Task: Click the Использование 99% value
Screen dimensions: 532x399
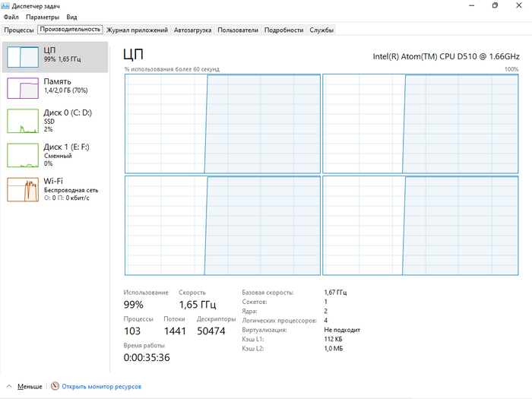Action: (133, 304)
